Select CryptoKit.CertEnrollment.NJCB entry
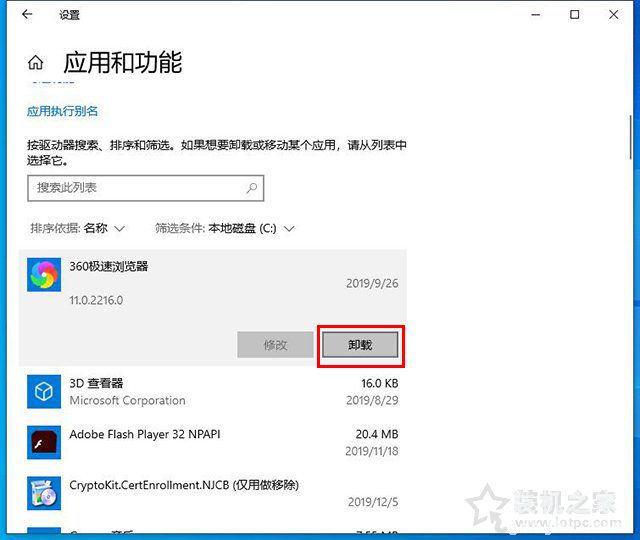The height and width of the screenshot is (540, 640). pos(213,493)
